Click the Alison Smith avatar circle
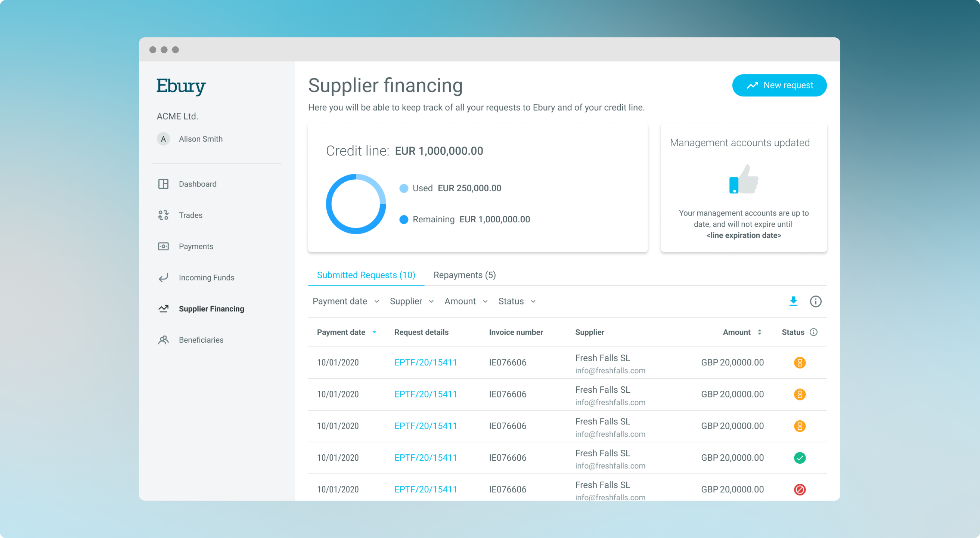 point(163,139)
